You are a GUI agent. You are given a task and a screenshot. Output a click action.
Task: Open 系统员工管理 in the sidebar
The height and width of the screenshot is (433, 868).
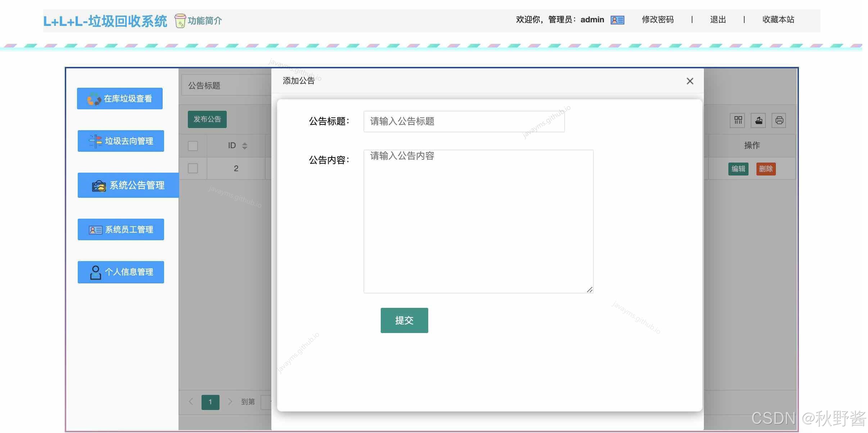(x=121, y=229)
